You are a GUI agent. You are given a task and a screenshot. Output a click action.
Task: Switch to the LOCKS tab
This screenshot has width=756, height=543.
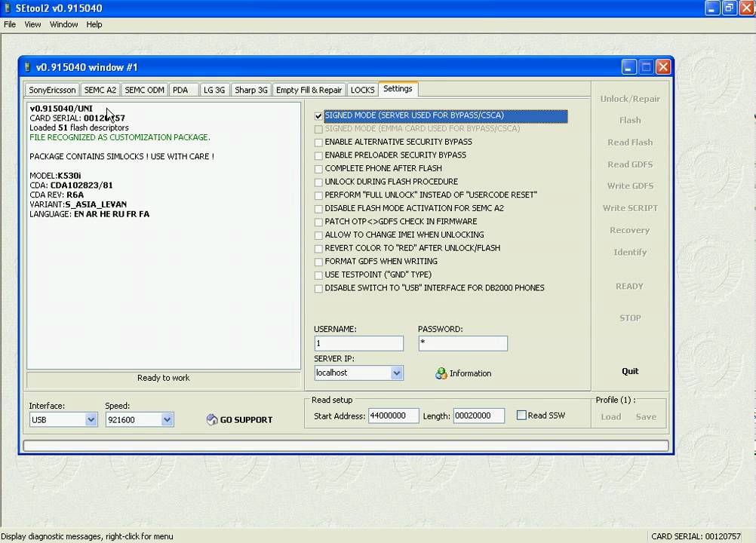point(363,90)
